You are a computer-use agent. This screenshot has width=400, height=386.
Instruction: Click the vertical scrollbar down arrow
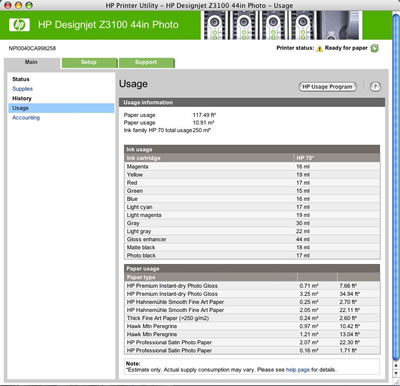pos(396,373)
